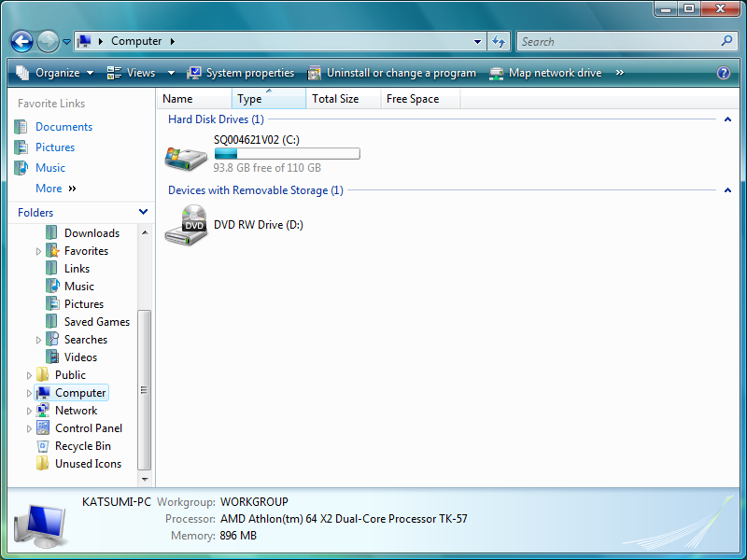This screenshot has height=560, width=747.
Task: Click the Searches folder icon
Action: (x=52, y=339)
